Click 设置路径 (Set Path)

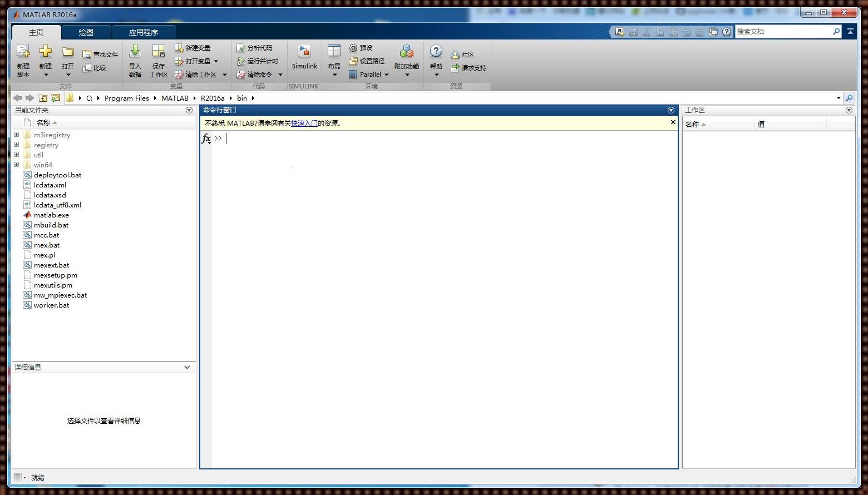[367, 61]
